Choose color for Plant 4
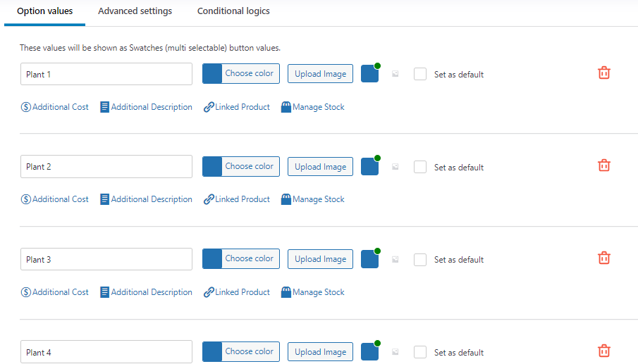Screen dimensions: 638x364 pyautogui.click(x=241, y=351)
